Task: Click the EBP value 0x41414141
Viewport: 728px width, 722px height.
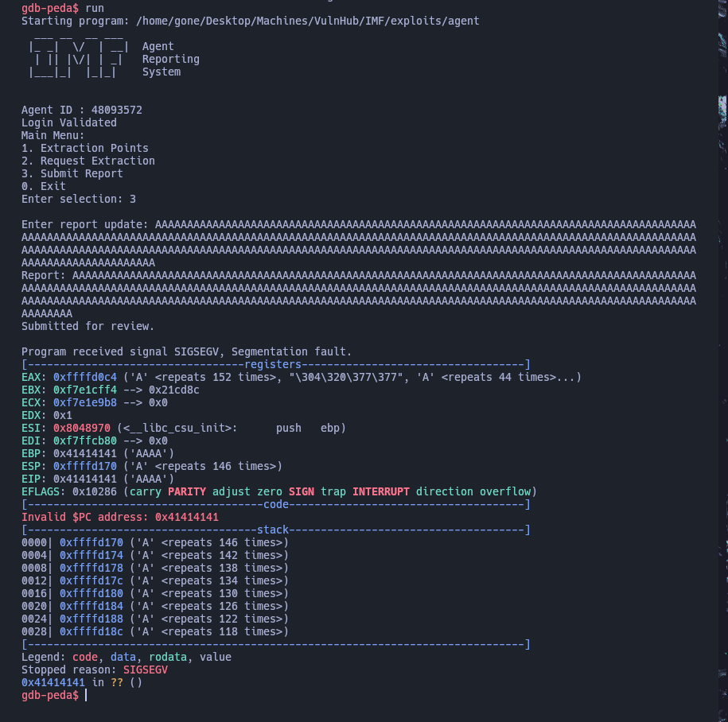Action: coord(85,453)
